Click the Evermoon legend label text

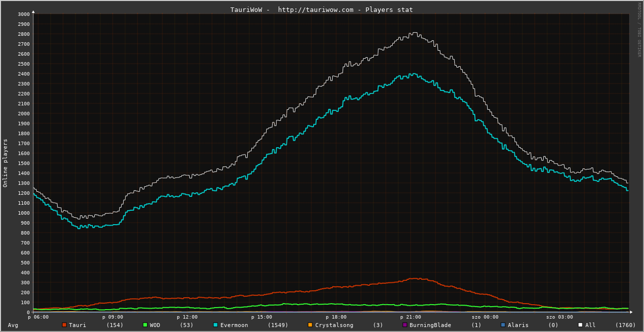tap(234, 325)
